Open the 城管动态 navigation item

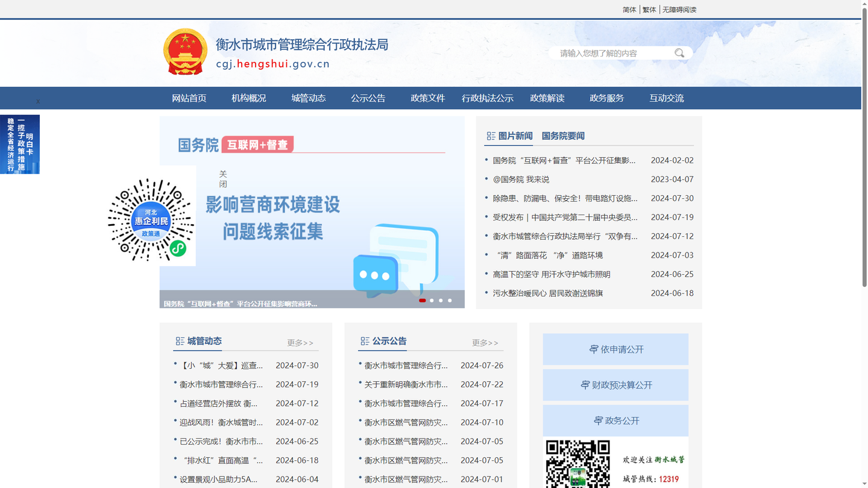pyautogui.click(x=309, y=98)
